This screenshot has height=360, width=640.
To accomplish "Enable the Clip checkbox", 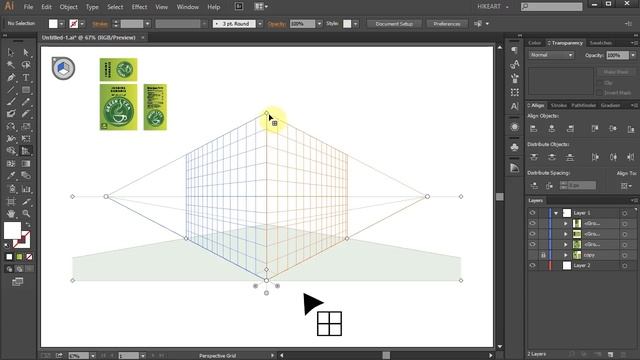I will tap(600, 83).
